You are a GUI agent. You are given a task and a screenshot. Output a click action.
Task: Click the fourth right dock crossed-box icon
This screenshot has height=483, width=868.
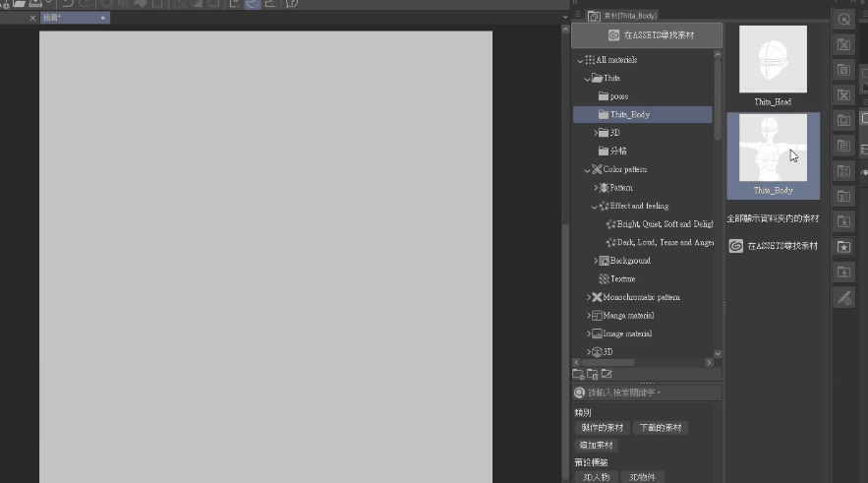click(x=843, y=95)
